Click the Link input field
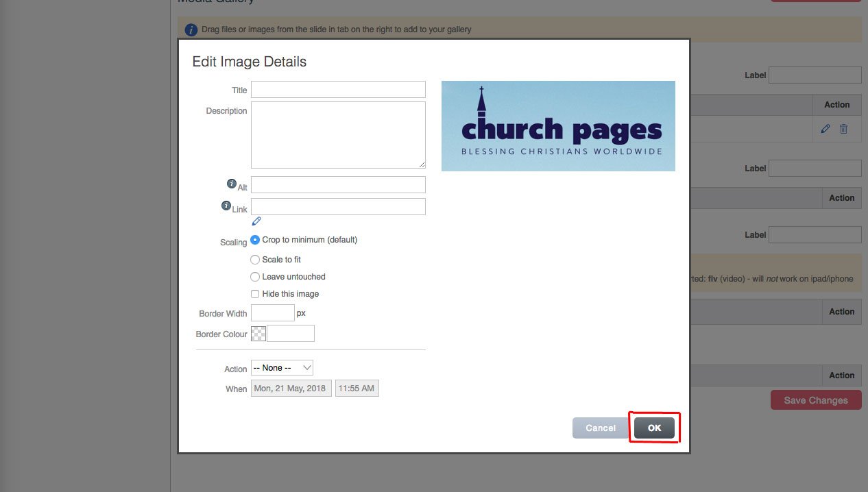This screenshot has width=868, height=492. pyautogui.click(x=338, y=206)
